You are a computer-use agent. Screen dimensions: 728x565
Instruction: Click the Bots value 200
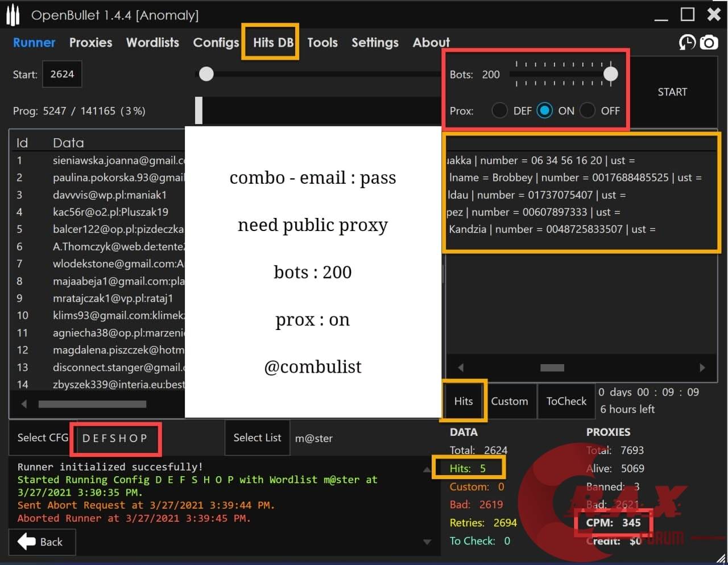491,75
